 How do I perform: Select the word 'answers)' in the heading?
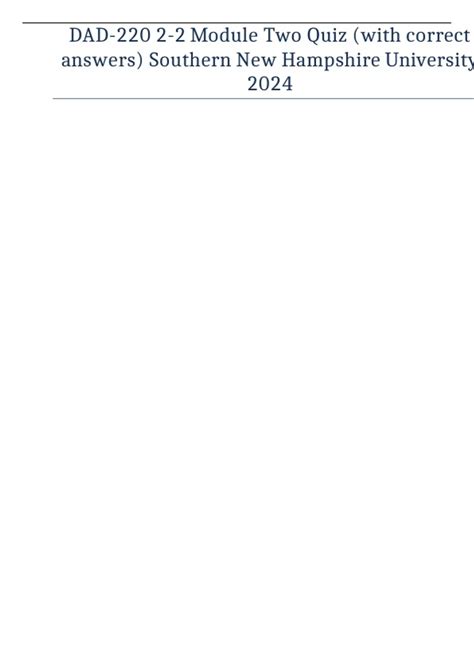102,60
